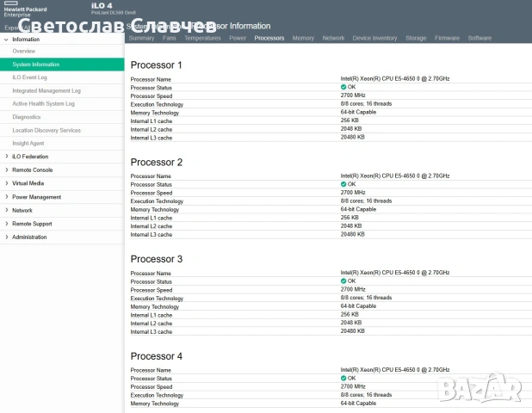Click Processor 3 heading

(x=157, y=259)
